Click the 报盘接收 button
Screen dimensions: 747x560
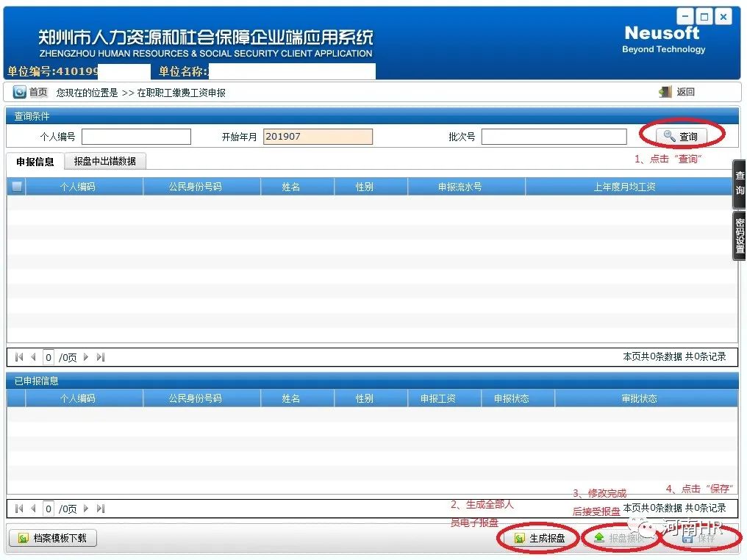[619, 538]
